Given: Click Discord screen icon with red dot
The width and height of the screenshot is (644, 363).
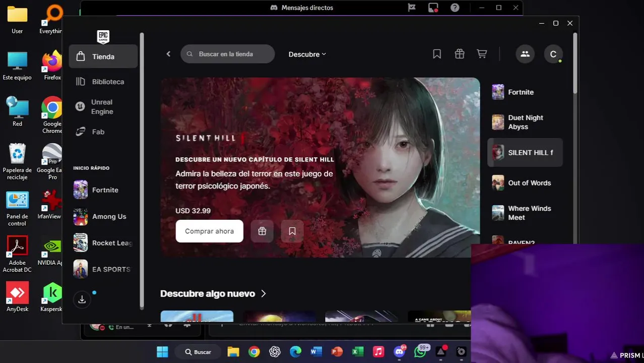Looking at the screenshot, I should (433, 8).
